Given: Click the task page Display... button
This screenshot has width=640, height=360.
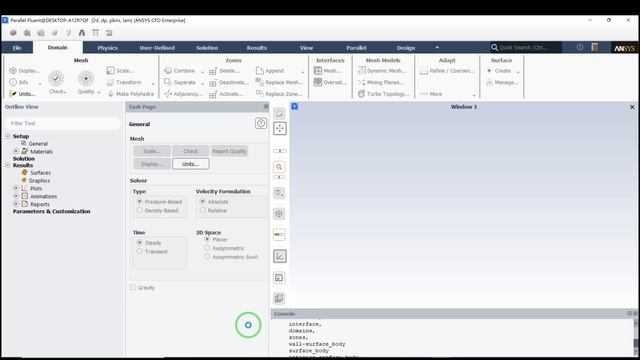Looking at the screenshot, I should (x=152, y=164).
